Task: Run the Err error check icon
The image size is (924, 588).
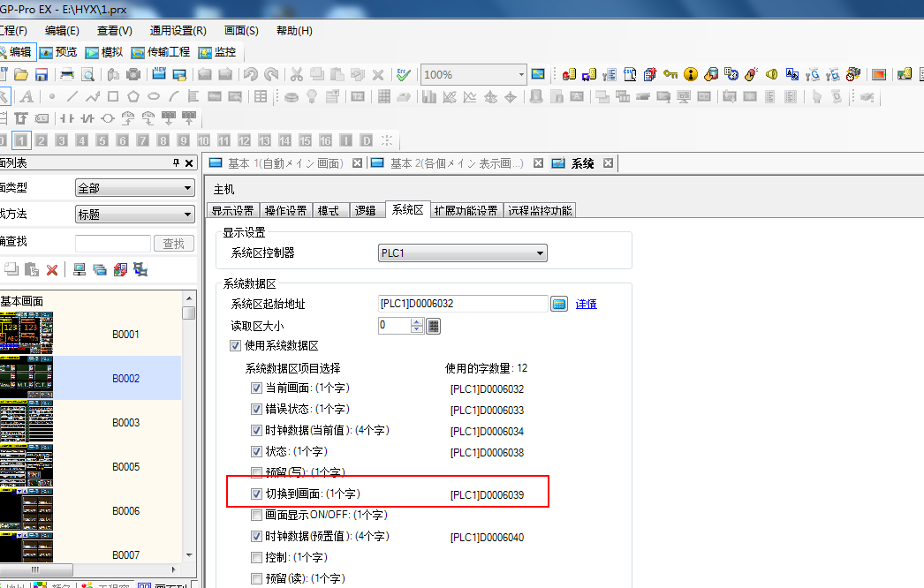Action: pyautogui.click(x=403, y=75)
